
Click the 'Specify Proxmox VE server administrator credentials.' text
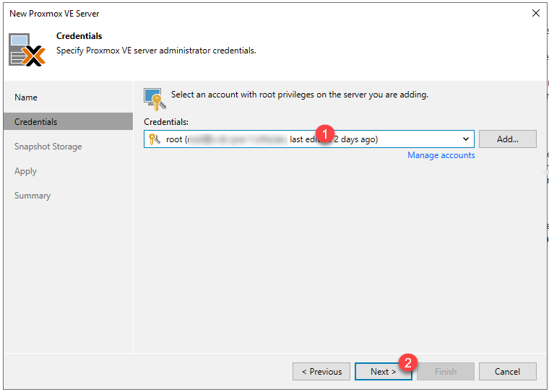coord(156,51)
